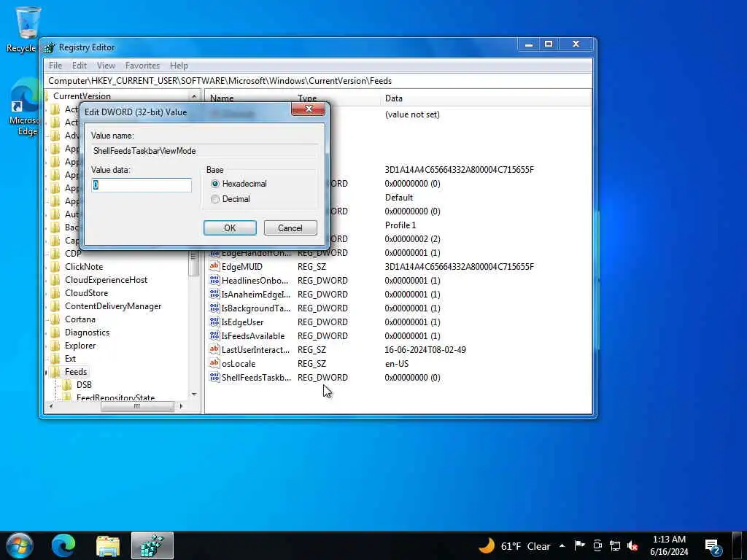Viewport: 747px width, 560px height.
Task: Click Registry Editor taskbar button
Action: tap(152, 545)
